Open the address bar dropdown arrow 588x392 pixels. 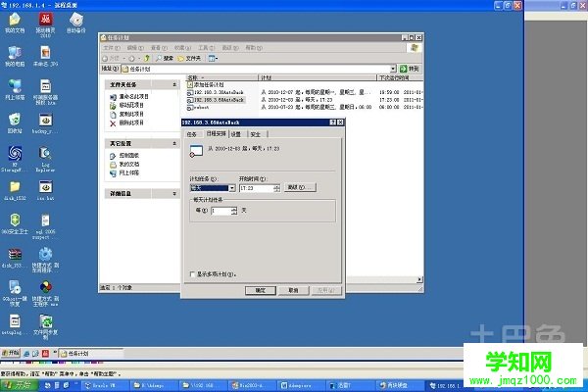point(393,69)
